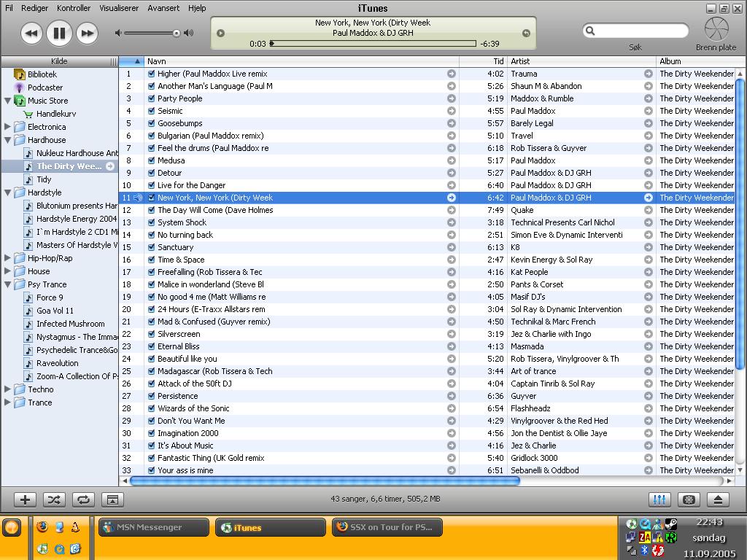Collapse the Psy Trance folder

tap(7, 284)
